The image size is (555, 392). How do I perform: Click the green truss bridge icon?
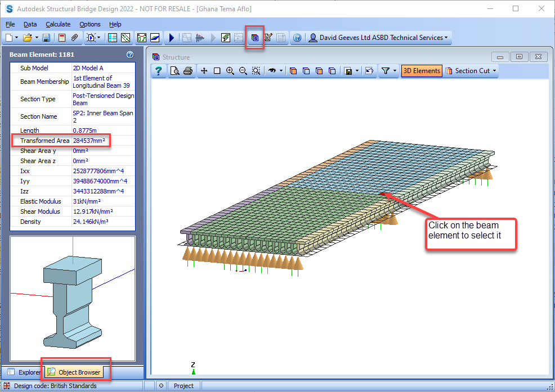[x=226, y=38]
